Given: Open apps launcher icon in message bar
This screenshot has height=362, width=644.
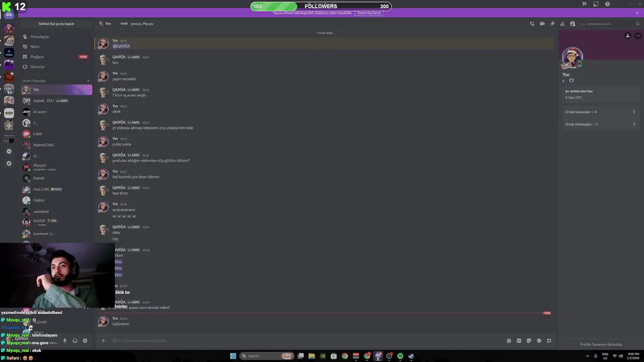Looking at the screenshot, I should click(549, 341).
